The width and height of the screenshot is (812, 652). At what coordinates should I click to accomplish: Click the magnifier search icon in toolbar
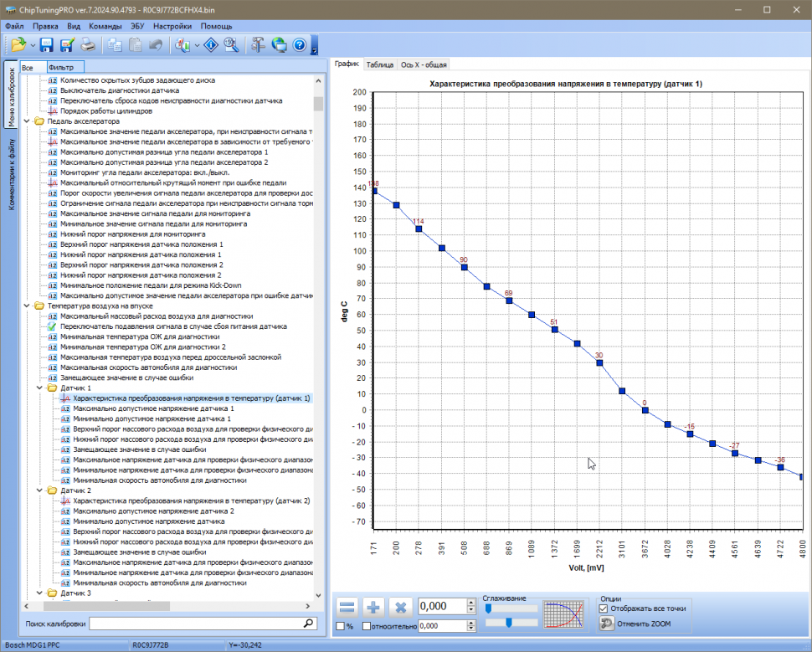click(232, 45)
